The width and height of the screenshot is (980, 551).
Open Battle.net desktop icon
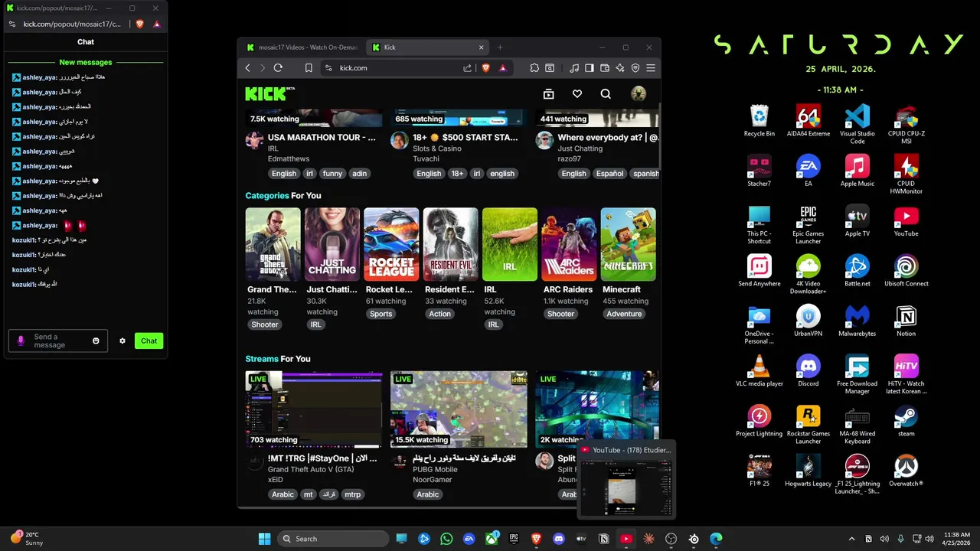(x=857, y=271)
